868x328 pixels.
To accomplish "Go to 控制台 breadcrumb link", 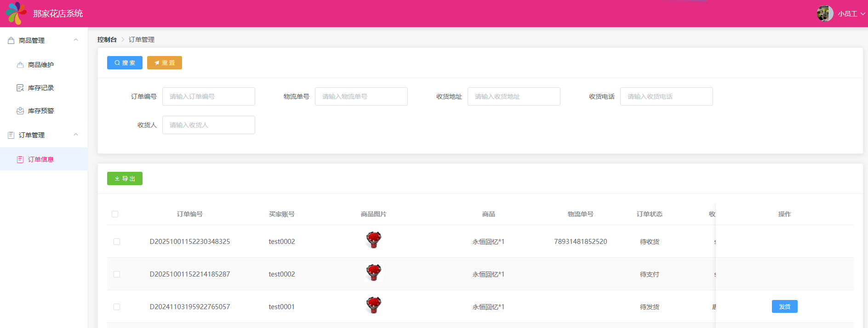I will point(107,40).
